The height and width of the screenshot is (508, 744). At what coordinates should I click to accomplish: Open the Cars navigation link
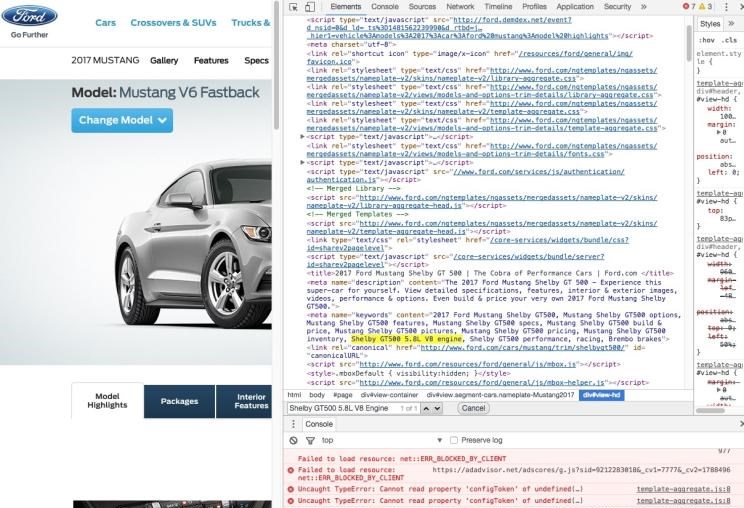pyautogui.click(x=105, y=23)
